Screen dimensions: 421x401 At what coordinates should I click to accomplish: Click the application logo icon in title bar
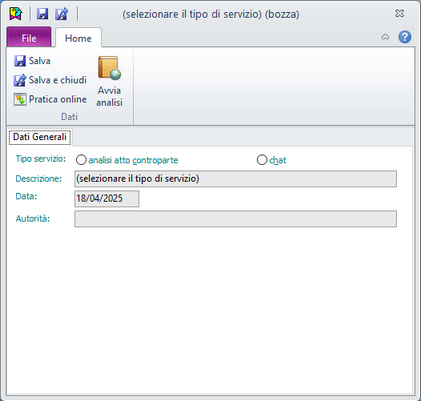pyautogui.click(x=16, y=14)
